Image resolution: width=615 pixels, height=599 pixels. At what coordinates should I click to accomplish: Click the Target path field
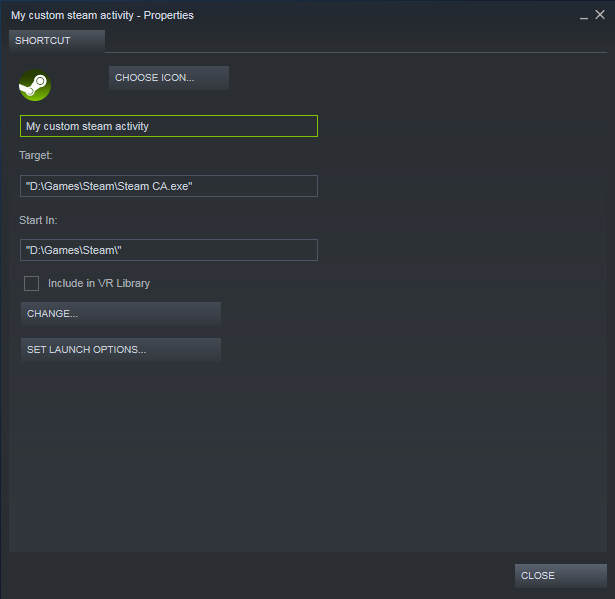click(x=169, y=186)
